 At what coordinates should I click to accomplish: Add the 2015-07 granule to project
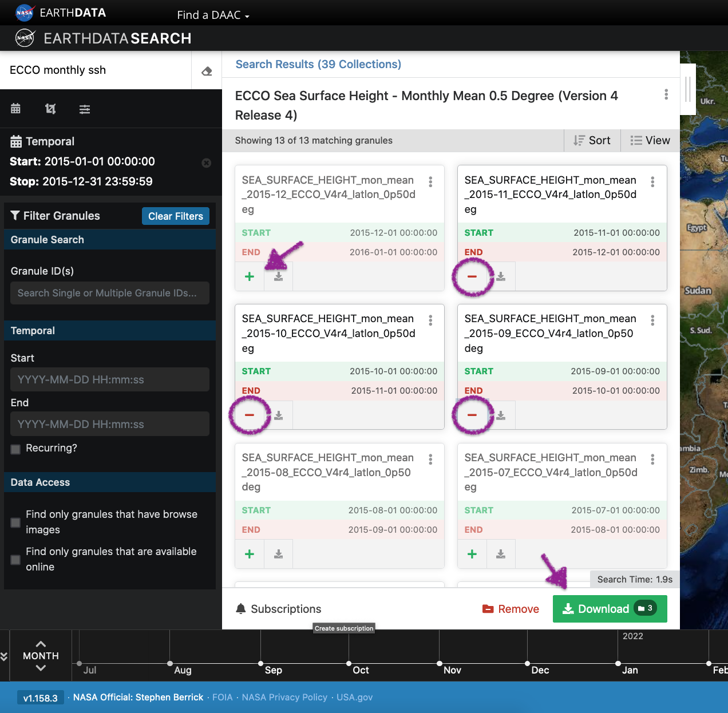(472, 554)
